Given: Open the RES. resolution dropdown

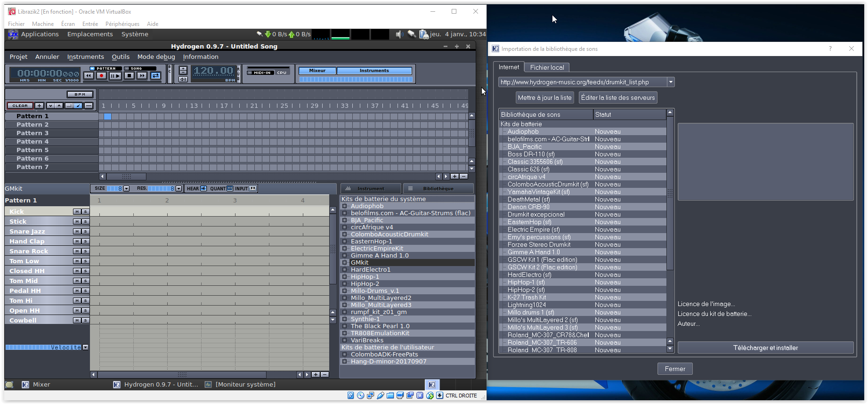Looking at the screenshot, I should pos(178,188).
